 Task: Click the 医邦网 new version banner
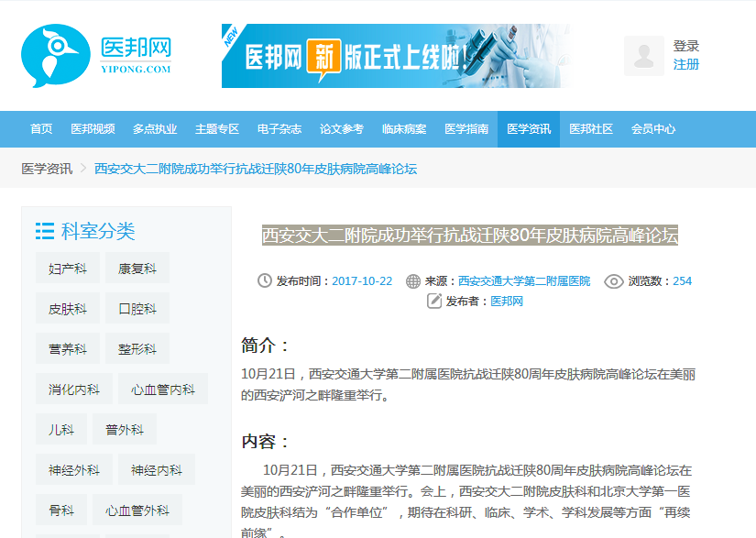pos(396,56)
